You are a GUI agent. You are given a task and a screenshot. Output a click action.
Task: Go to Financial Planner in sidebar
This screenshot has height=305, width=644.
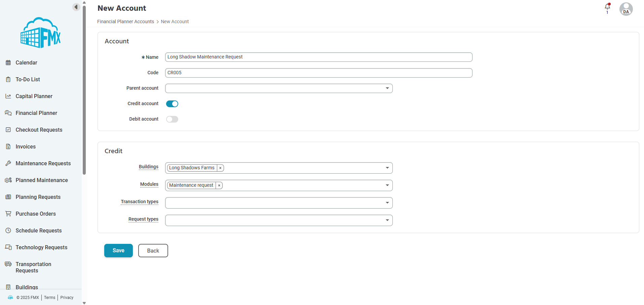coord(36,113)
